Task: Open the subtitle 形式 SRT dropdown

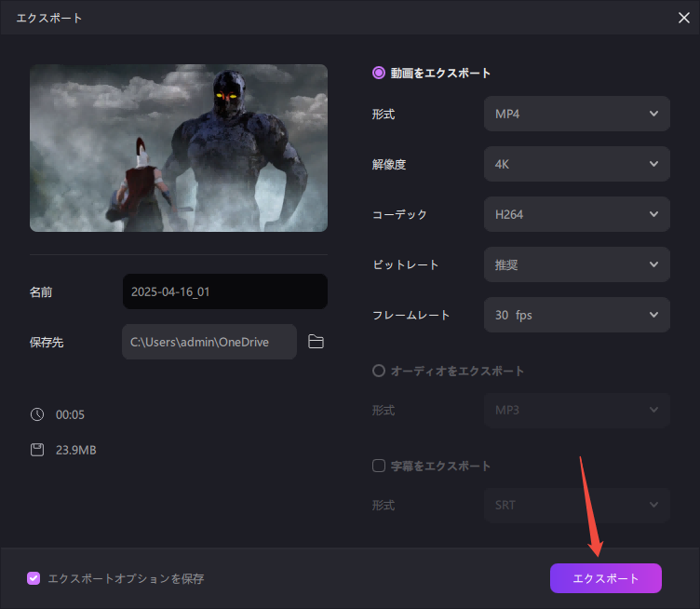Action: click(x=576, y=505)
